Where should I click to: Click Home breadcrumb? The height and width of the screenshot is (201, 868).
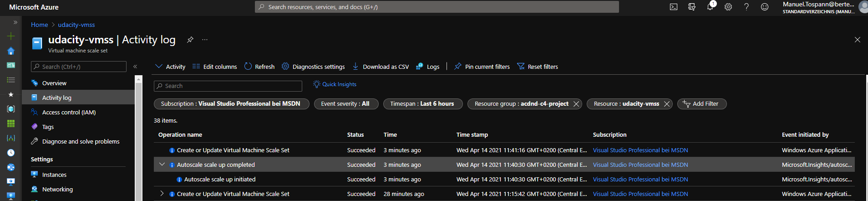click(39, 25)
